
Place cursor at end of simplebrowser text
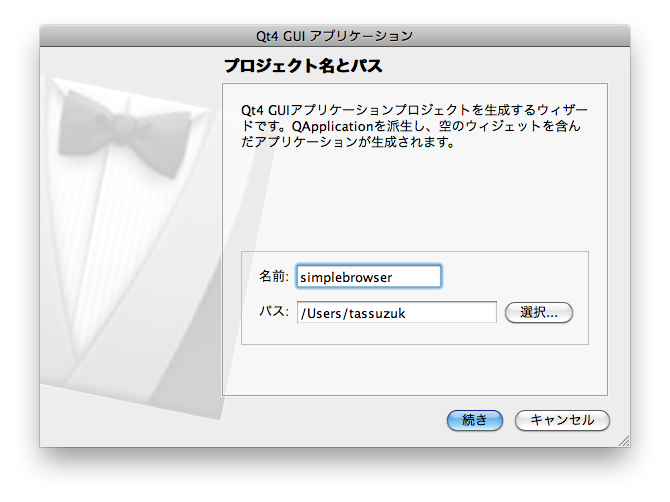coord(392,276)
